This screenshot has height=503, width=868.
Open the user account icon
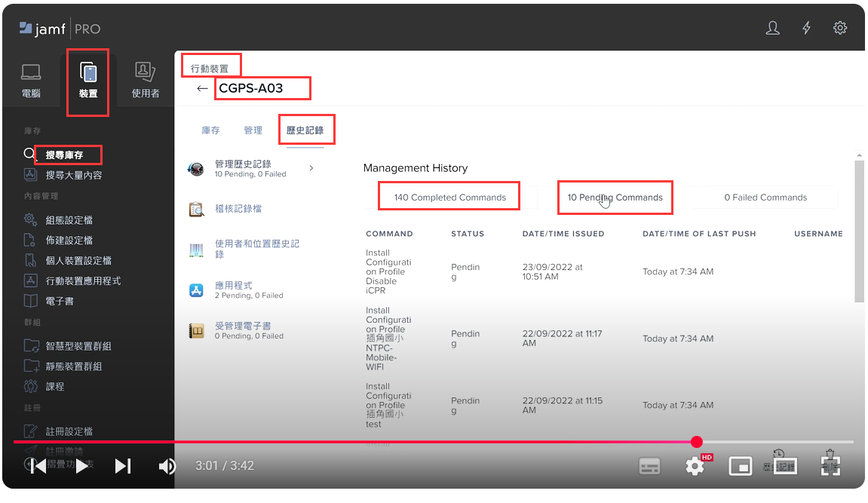(x=773, y=28)
